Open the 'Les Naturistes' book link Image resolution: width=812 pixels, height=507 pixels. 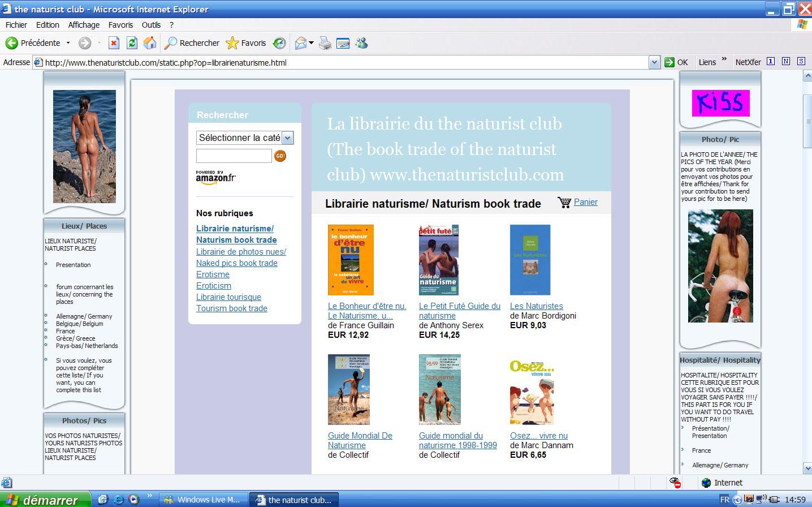coord(537,306)
